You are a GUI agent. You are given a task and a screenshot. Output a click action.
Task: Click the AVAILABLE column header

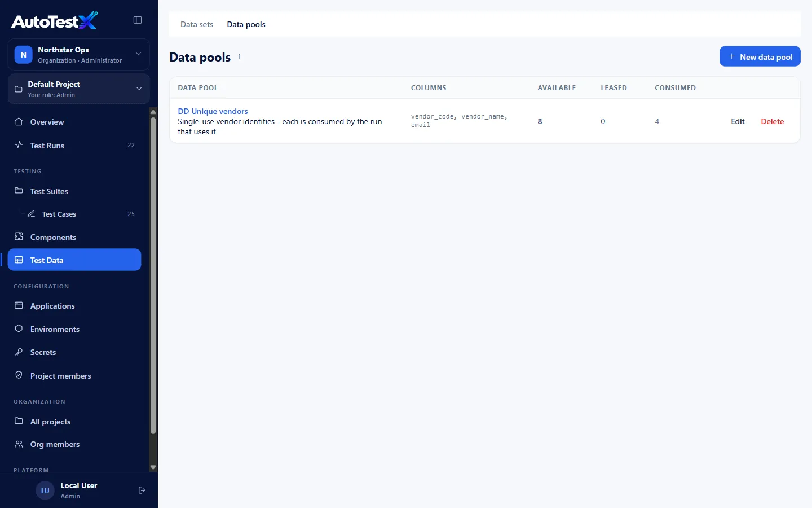coord(557,87)
